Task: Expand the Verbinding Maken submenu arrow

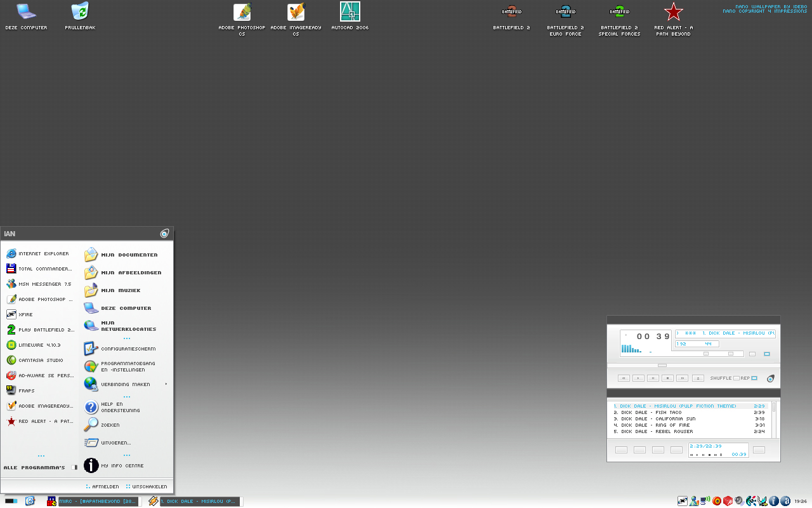Action: point(166,384)
